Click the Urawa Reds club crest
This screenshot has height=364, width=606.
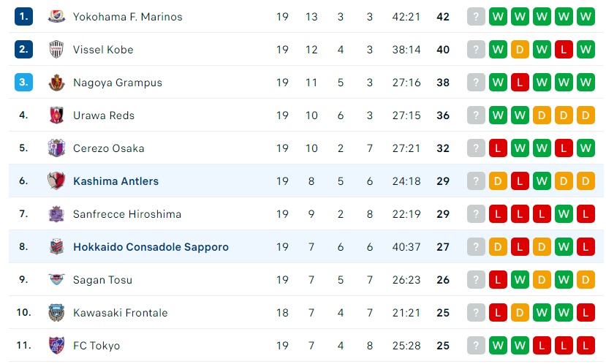click(56, 115)
